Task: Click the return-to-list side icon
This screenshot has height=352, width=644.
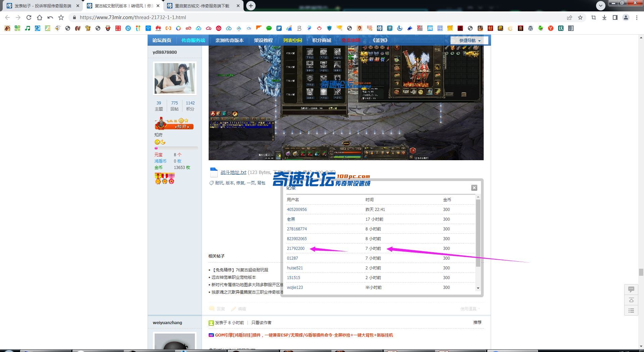Action: (631, 310)
